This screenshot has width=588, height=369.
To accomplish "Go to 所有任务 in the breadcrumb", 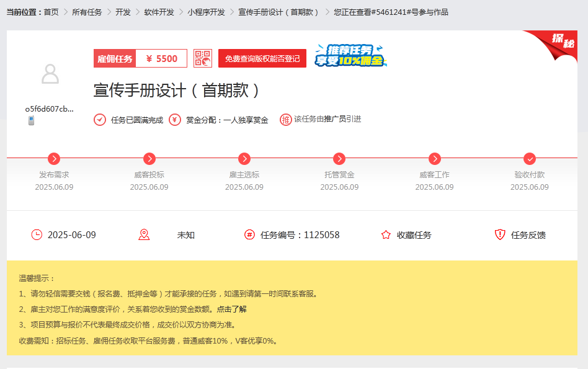I will tap(88, 11).
